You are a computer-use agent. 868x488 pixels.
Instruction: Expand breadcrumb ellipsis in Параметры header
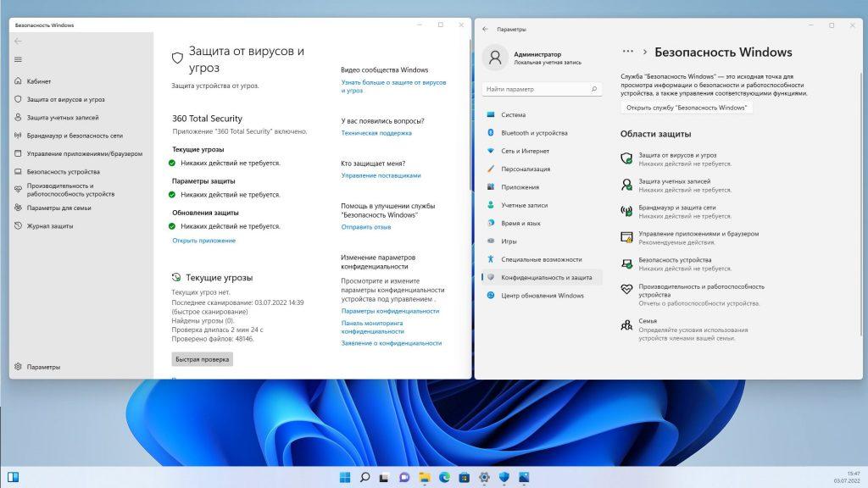(628, 52)
